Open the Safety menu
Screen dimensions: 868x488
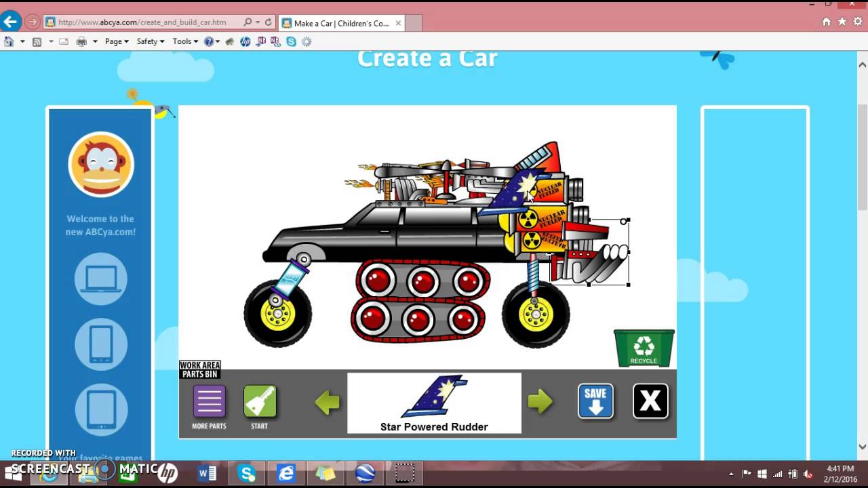pyautogui.click(x=150, y=41)
